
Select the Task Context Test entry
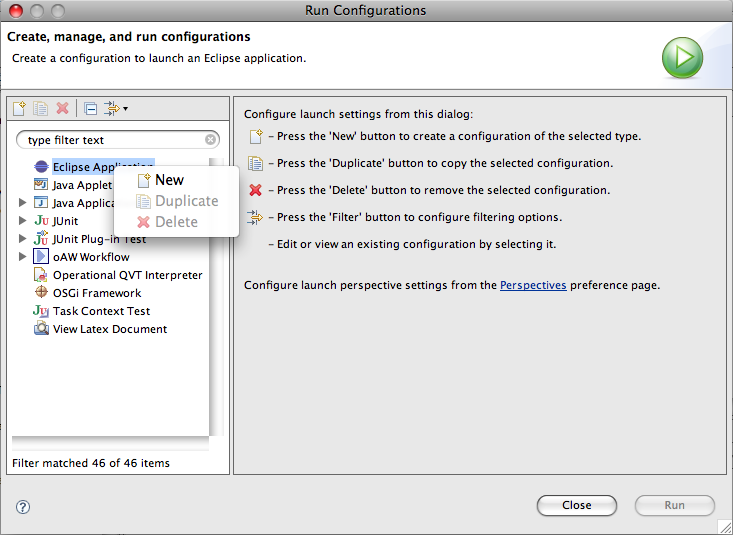tap(101, 311)
